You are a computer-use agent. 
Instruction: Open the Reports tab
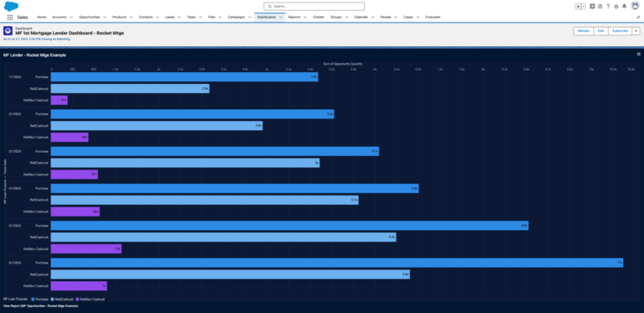pos(294,18)
